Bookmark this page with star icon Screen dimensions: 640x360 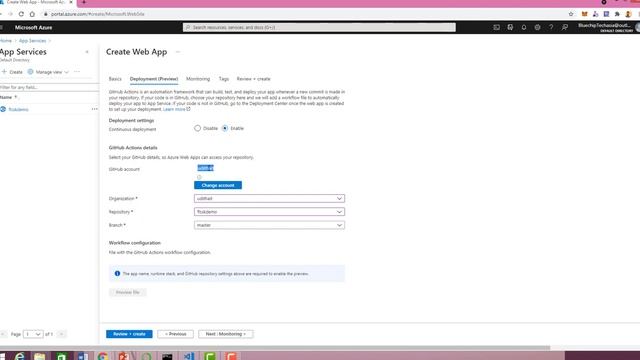[x=571, y=14]
